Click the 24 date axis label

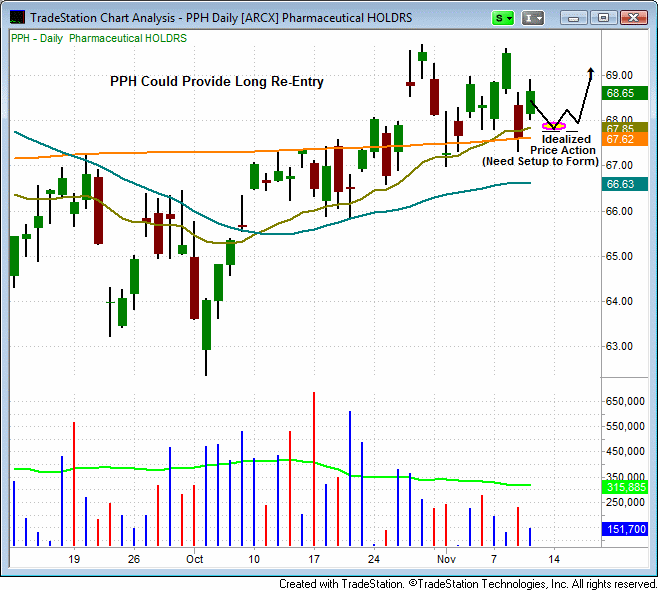click(x=373, y=559)
